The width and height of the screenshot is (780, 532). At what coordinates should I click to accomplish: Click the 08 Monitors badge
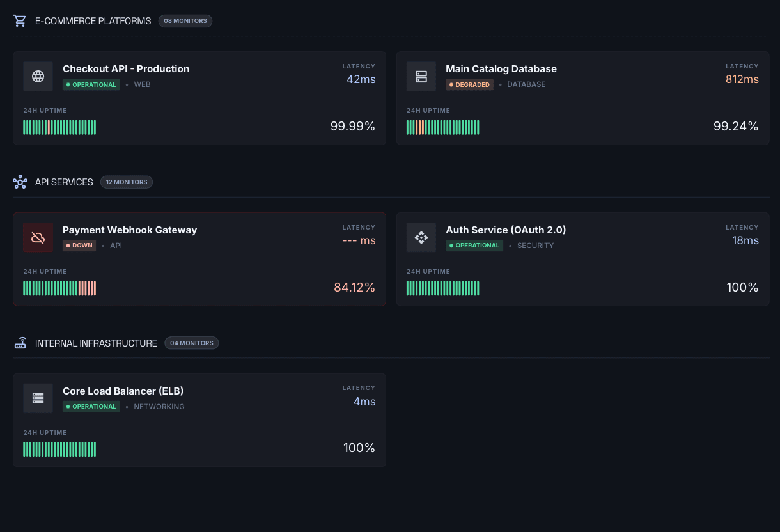(185, 21)
